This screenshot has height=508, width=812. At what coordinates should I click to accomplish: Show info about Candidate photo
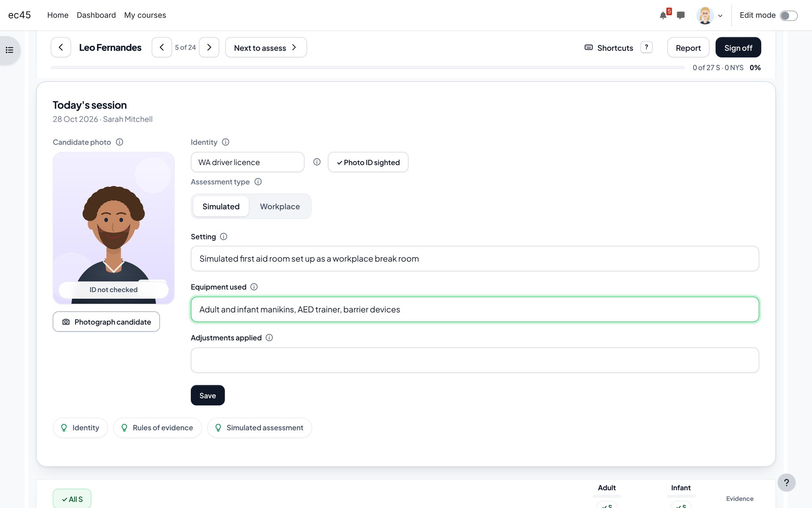tap(120, 142)
